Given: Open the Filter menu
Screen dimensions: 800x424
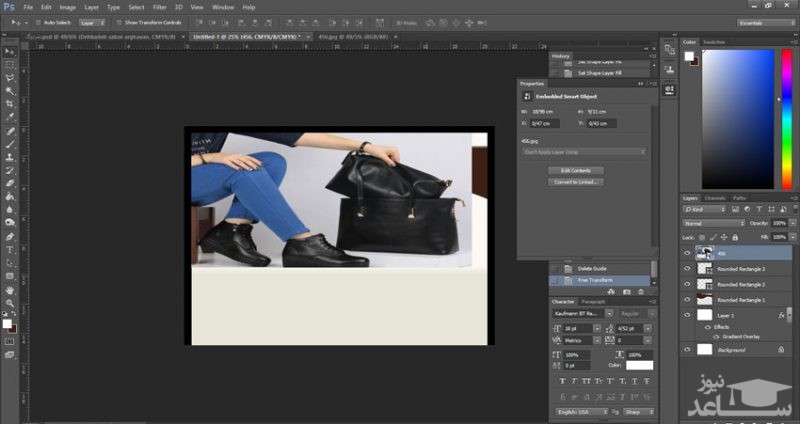Looking at the screenshot, I should [159, 6].
